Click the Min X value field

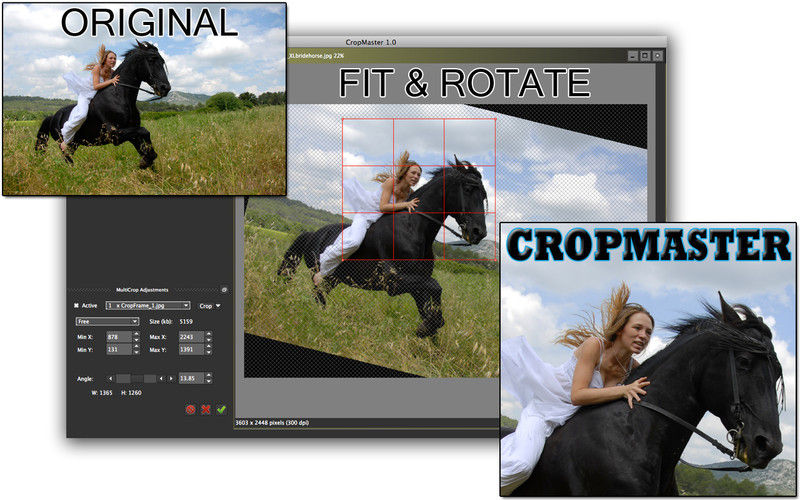pyautogui.click(x=119, y=337)
